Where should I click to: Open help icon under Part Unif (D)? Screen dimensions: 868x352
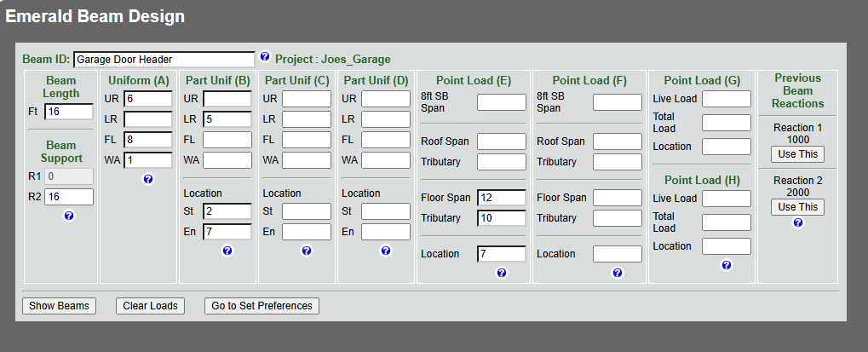click(x=385, y=251)
